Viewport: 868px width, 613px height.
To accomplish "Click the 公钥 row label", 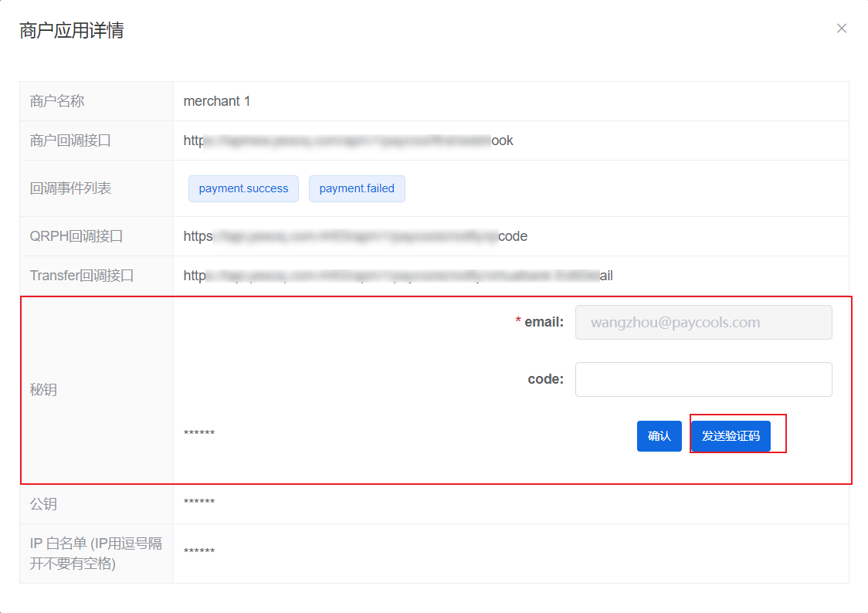I will (43, 504).
